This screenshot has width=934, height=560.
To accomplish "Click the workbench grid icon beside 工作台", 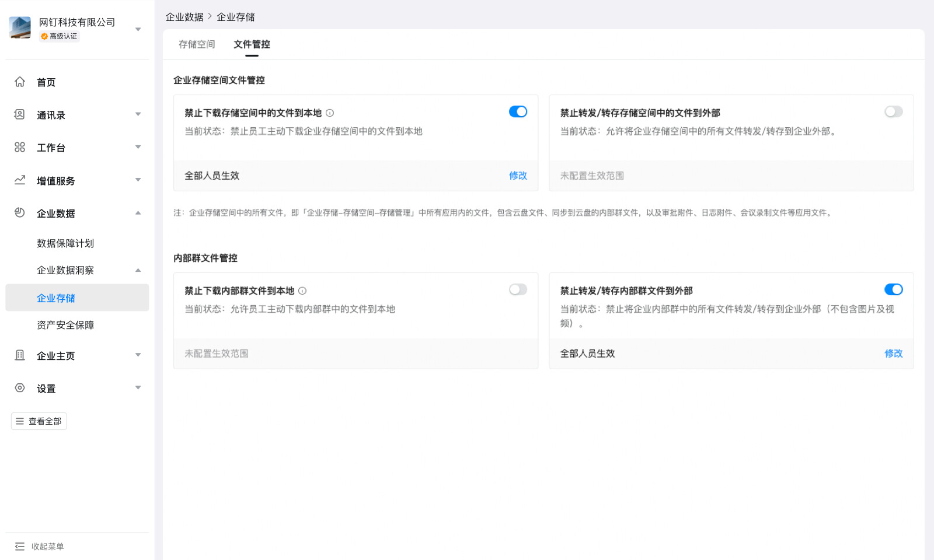I will click(20, 147).
